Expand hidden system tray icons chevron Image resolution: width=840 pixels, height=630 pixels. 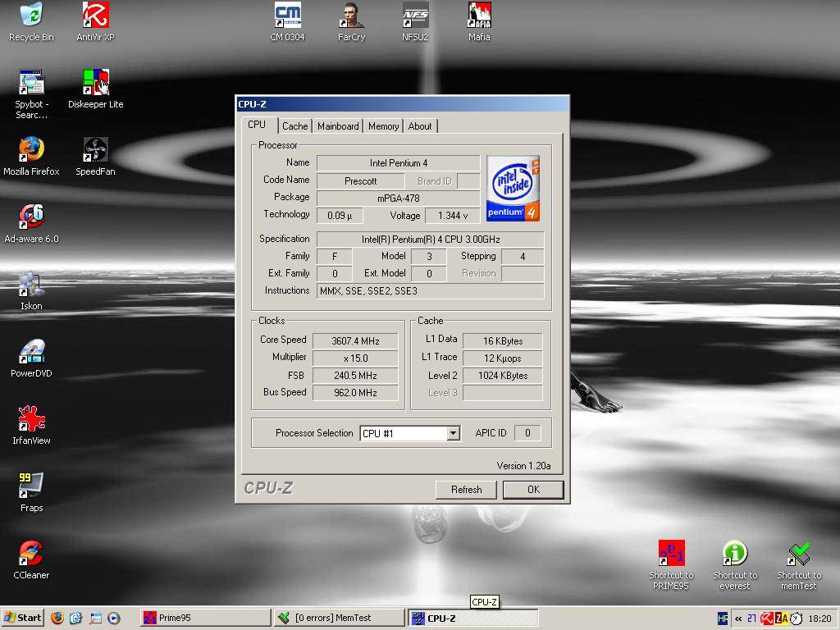(x=738, y=619)
